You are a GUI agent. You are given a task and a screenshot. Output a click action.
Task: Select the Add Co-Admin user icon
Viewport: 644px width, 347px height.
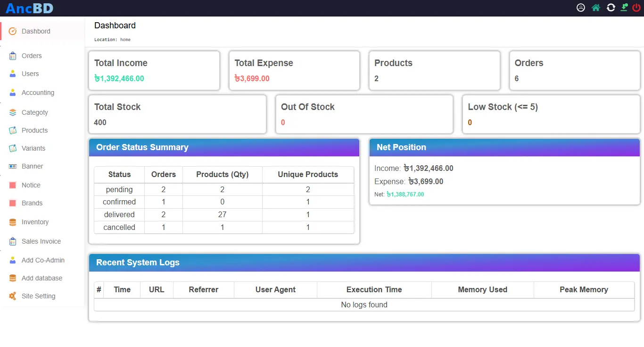point(13,260)
